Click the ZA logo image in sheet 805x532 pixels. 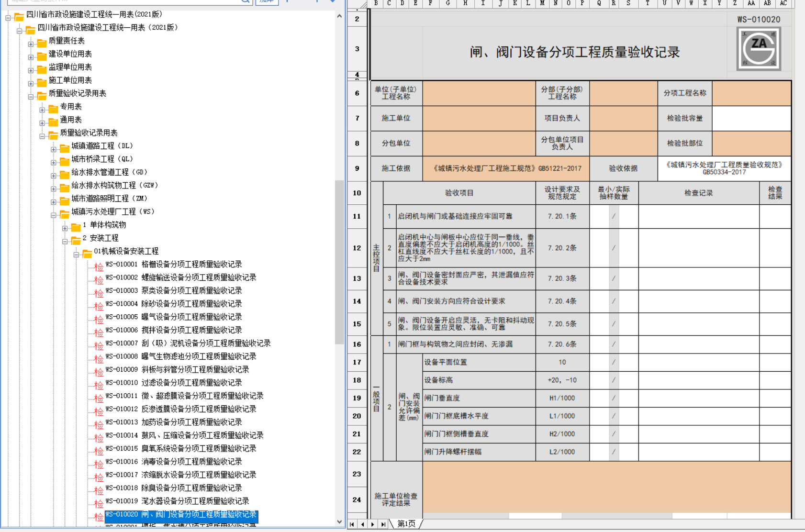(x=759, y=49)
